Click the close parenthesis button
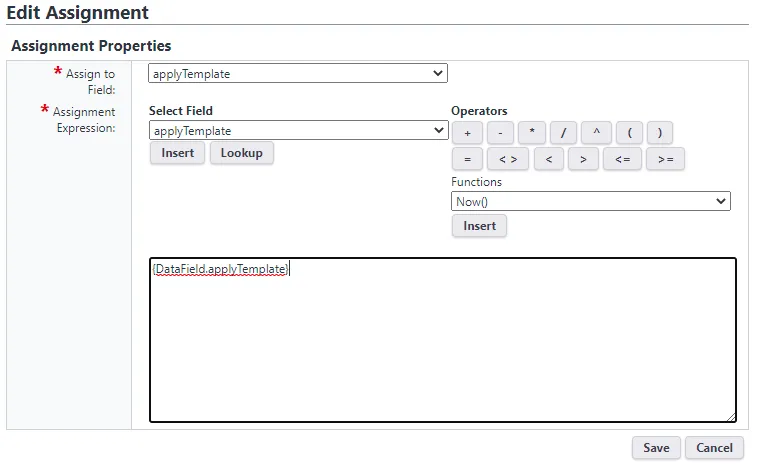The width and height of the screenshot is (763, 470). pos(660,133)
